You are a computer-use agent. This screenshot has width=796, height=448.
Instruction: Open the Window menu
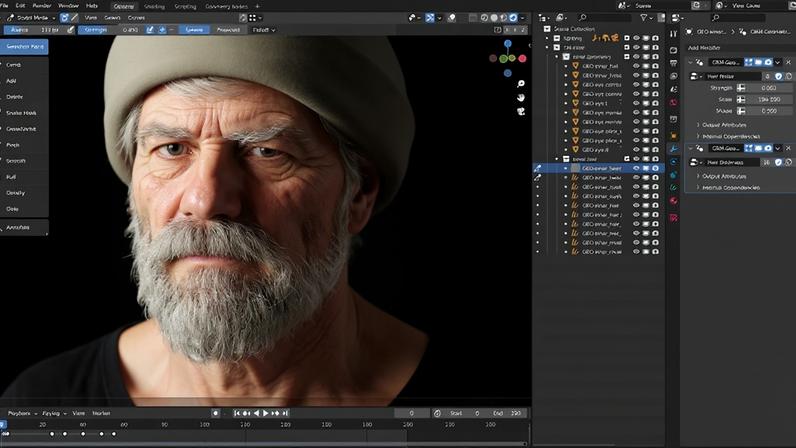(69, 6)
